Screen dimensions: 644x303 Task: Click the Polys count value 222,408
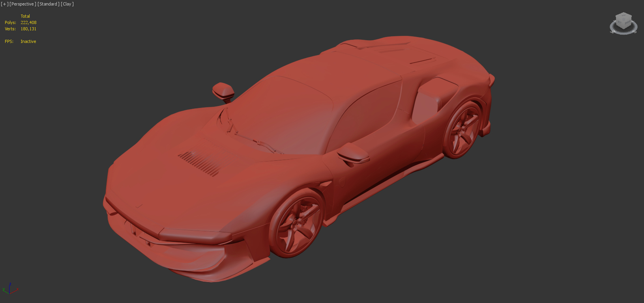(x=28, y=22)
